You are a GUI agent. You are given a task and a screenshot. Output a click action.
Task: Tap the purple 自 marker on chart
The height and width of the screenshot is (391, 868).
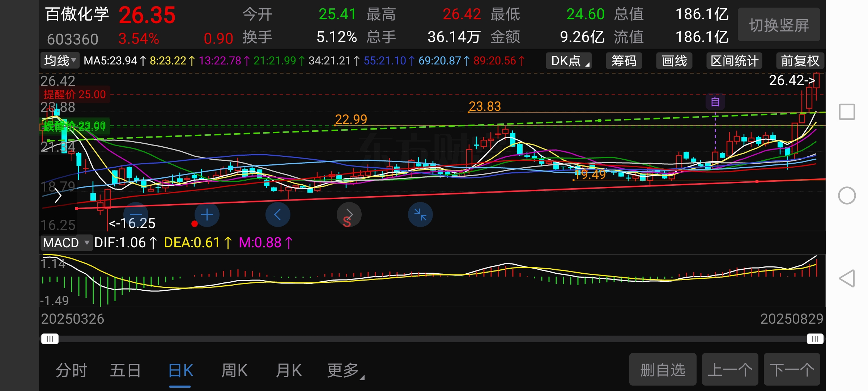715,102
